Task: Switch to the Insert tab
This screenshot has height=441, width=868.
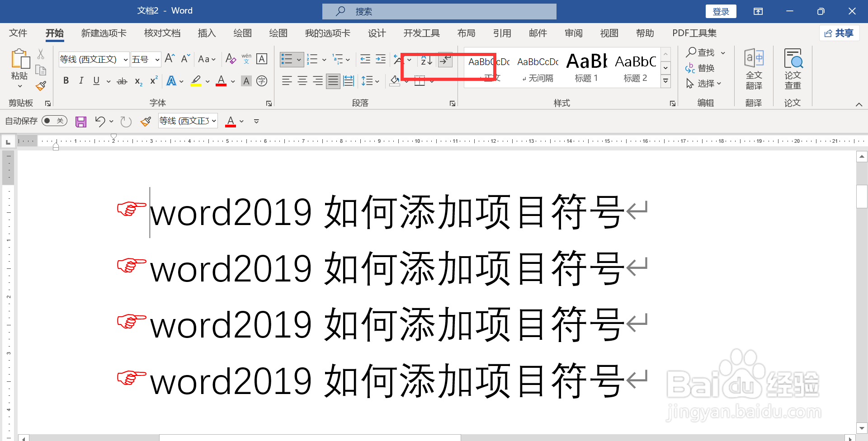Action: [207, 33]
